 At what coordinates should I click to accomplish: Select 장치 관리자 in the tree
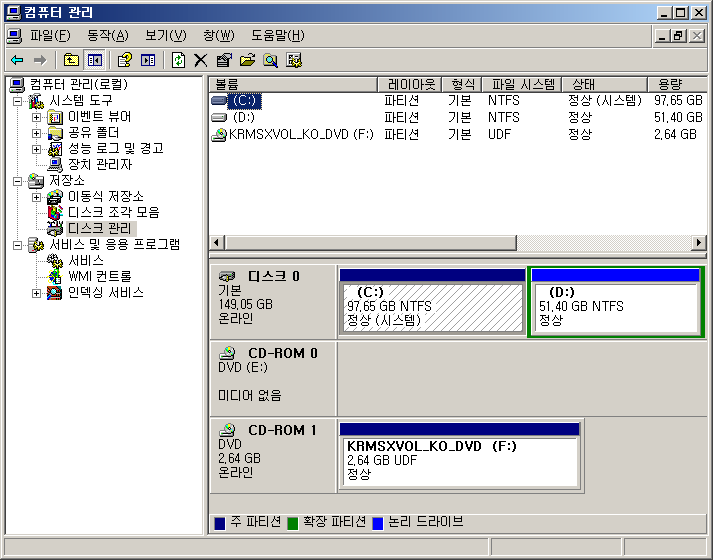pos(100,165)
